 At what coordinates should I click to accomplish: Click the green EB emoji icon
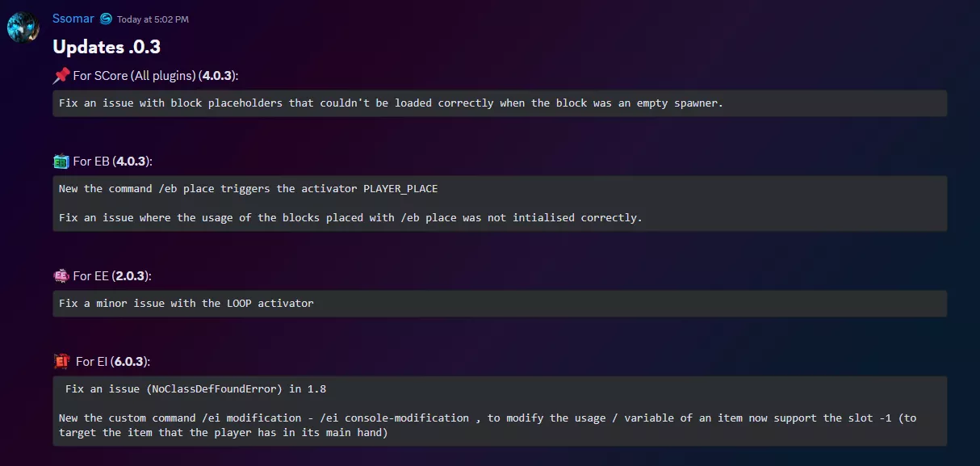pos(61,162)
